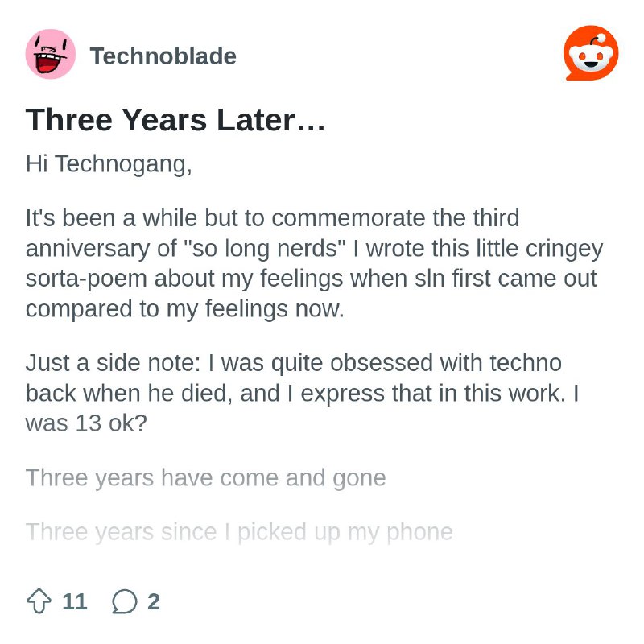Upvote the post with the arrow icon
The height and width of the screenshot is (644, 644).
(x=39, y=601)
